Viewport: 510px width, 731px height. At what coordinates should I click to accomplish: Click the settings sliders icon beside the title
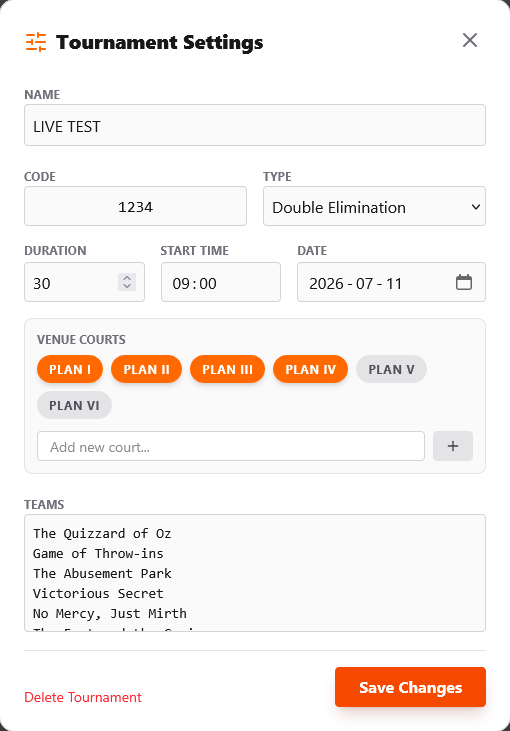(x=36, y=42)
